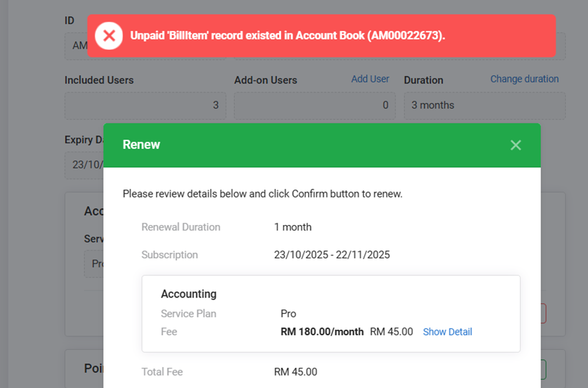
Task: Select the Add-on Users field
Action: coord(315,106)
